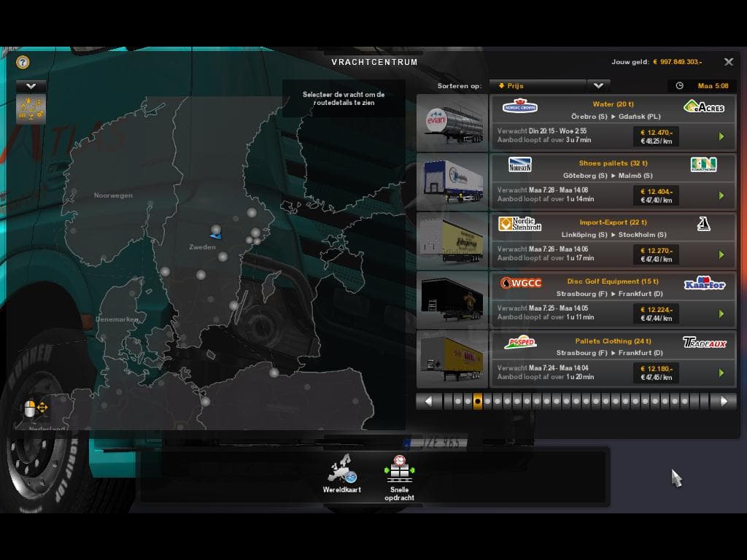Screen dimensions: 747x560
Task: Jump to the first page dot in pager
Action: click(458, 402)
